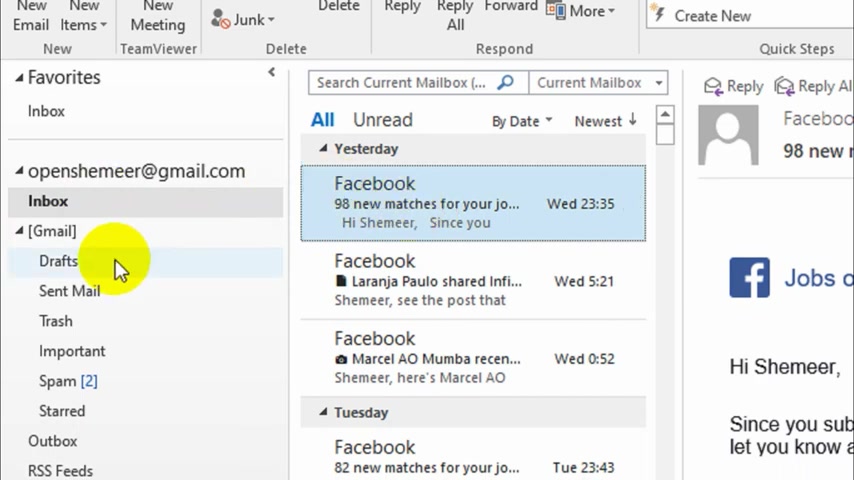The height and width of the screenshot is (480, 854).
Task: Click the Reply icon in the reading pane
Action: click(x=712, y=86)
